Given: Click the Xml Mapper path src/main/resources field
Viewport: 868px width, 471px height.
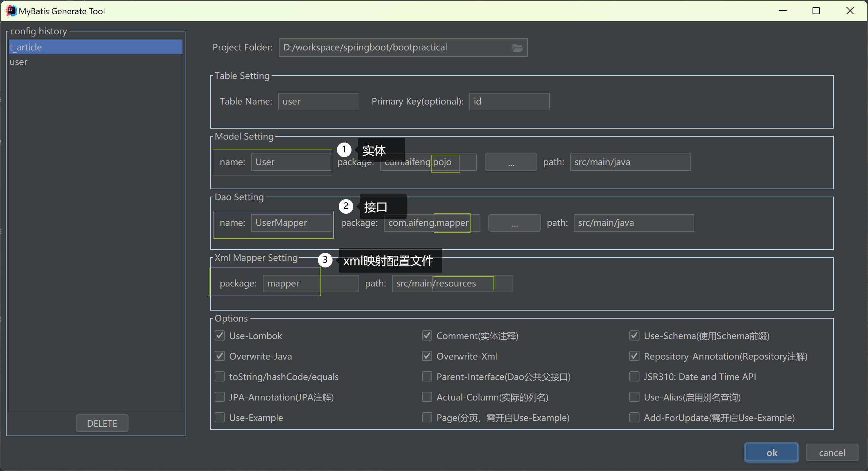Looking at the screenshot, I should click(x=452, y=284).
